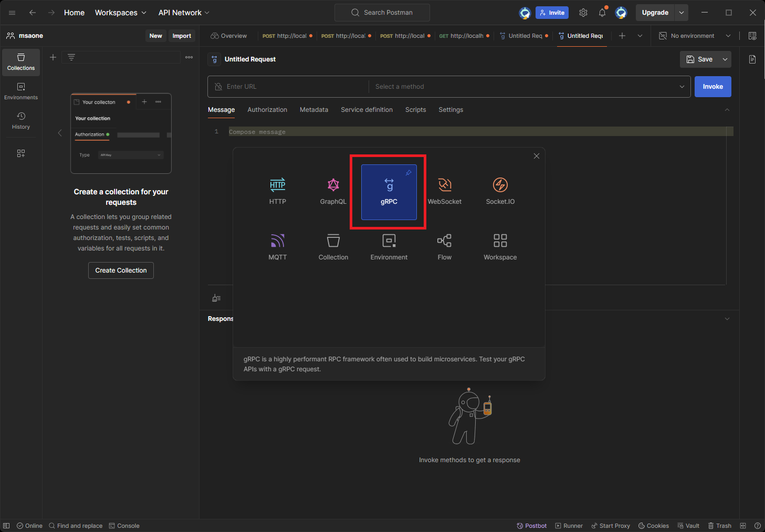765x532 pixels.
Task: Focus the Enter URL field
Action: click(289, 87)
